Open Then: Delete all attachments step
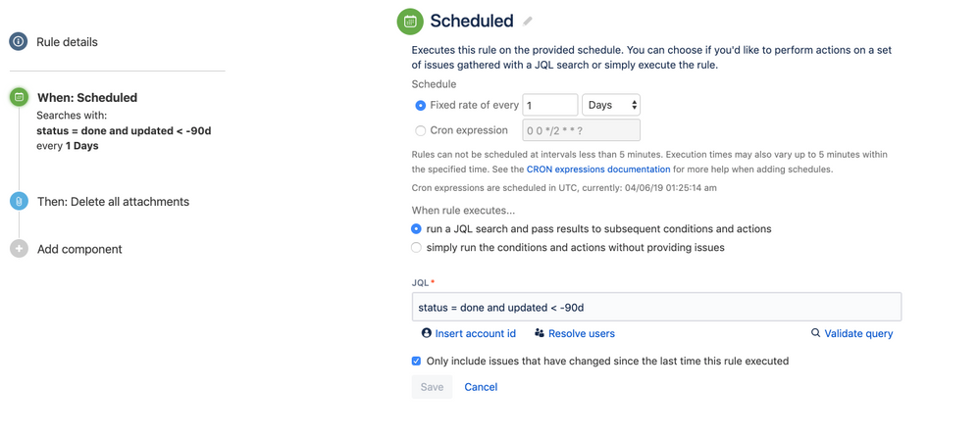The image size is (980, 438). pos(113,202)
